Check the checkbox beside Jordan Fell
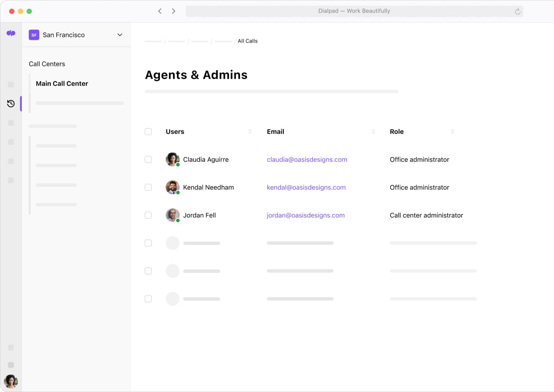Viewport: 554px width, 392px height. [148, 215]
